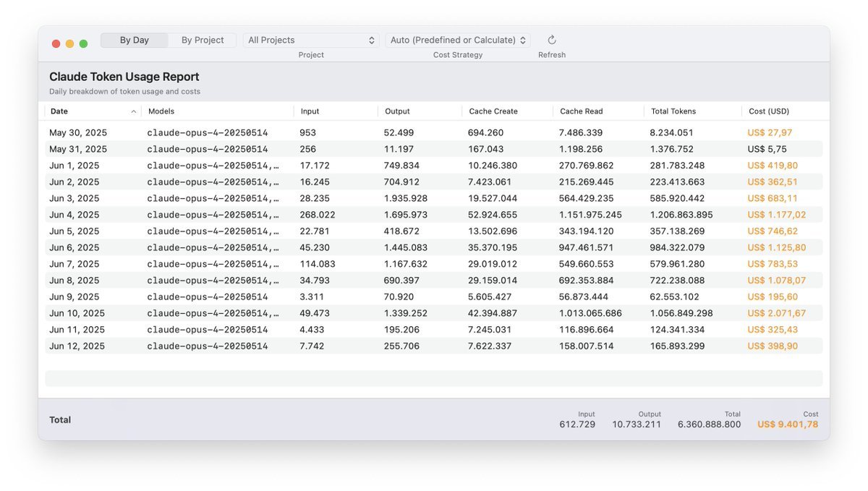Click the output value 1.935.928

(406, 198)
